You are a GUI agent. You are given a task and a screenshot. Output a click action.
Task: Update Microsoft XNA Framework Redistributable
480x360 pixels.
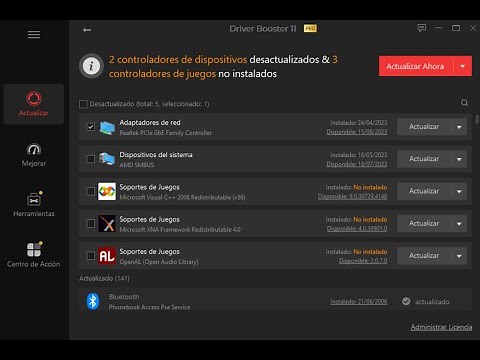coord(424,224)
